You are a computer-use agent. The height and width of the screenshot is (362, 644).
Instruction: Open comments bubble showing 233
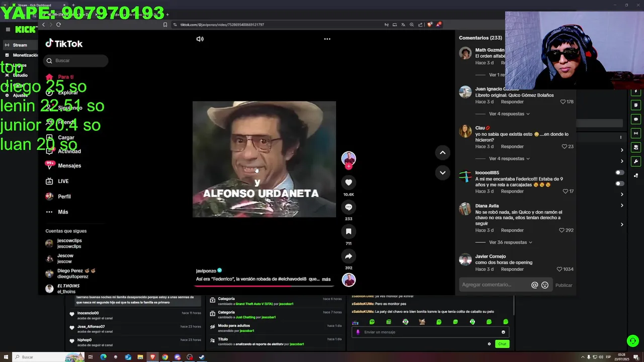(349, 207)
